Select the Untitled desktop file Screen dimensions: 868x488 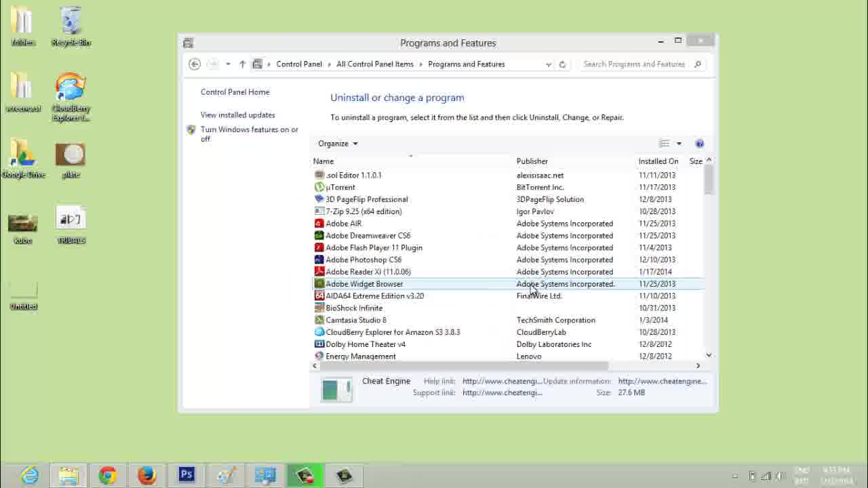tap(23, 294)
